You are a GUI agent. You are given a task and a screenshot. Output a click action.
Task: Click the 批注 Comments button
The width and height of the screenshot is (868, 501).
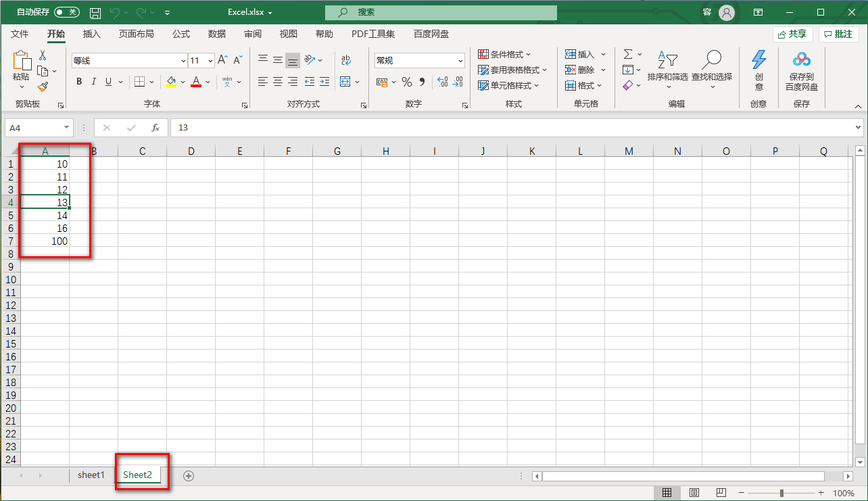[838, 34]
